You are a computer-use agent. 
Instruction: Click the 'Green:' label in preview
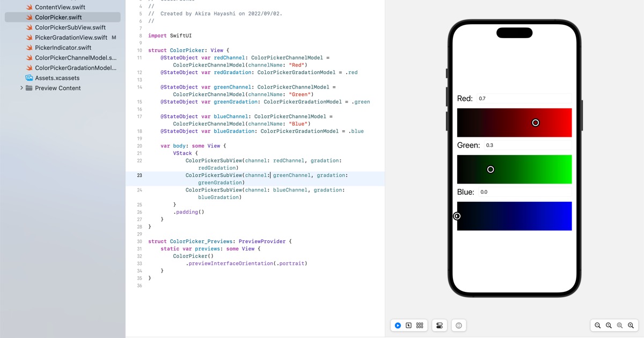469,145
